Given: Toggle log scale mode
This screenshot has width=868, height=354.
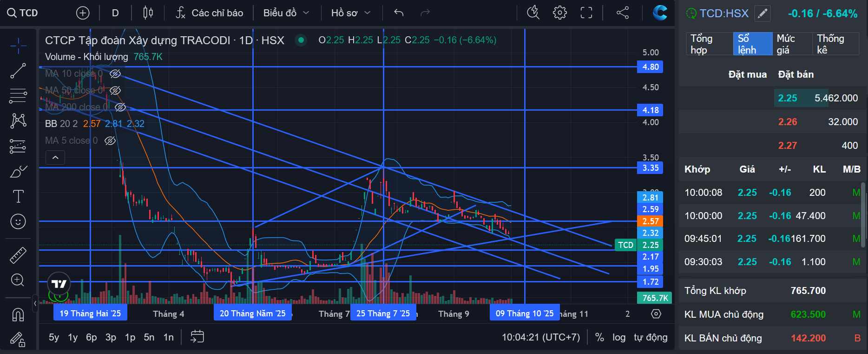Looking at the screenshot, I should (619, 337).
